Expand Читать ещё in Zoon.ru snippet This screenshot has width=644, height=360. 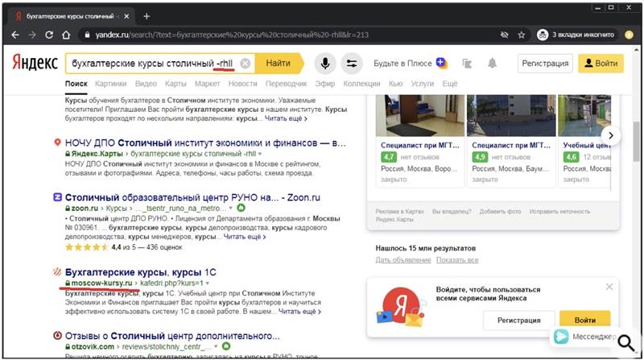(x=245, y=237)
